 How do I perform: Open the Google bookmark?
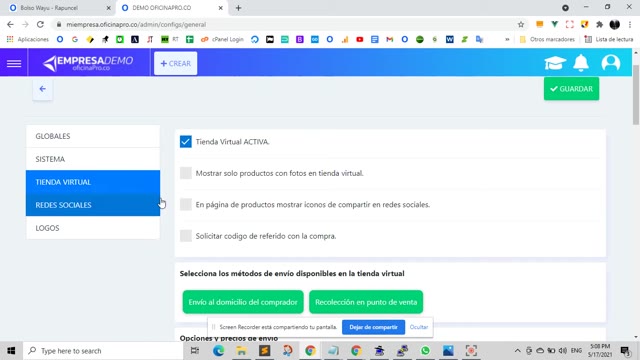(x=75, y=39)
